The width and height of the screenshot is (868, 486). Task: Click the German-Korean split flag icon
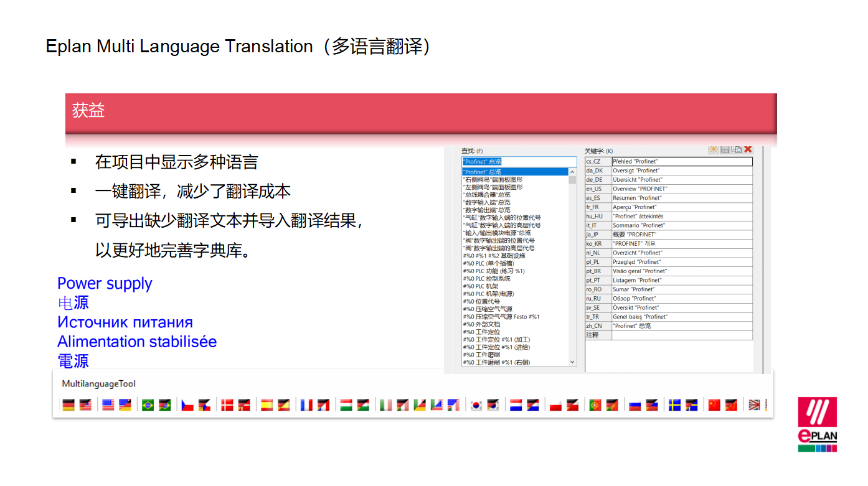(x=493, y=405)
